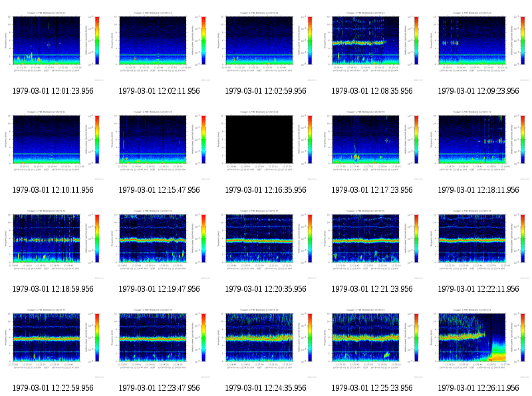Open the 12:26:11.956 spectrogram thumbnail
The image size is (532, 396).
pos(478,343)
